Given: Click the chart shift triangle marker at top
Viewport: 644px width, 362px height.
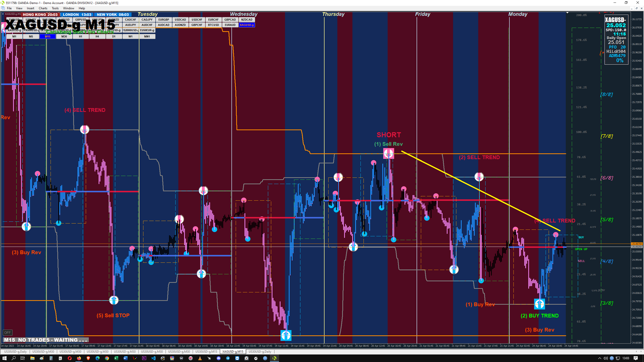Looking at the screenshot, I should 567,13.
